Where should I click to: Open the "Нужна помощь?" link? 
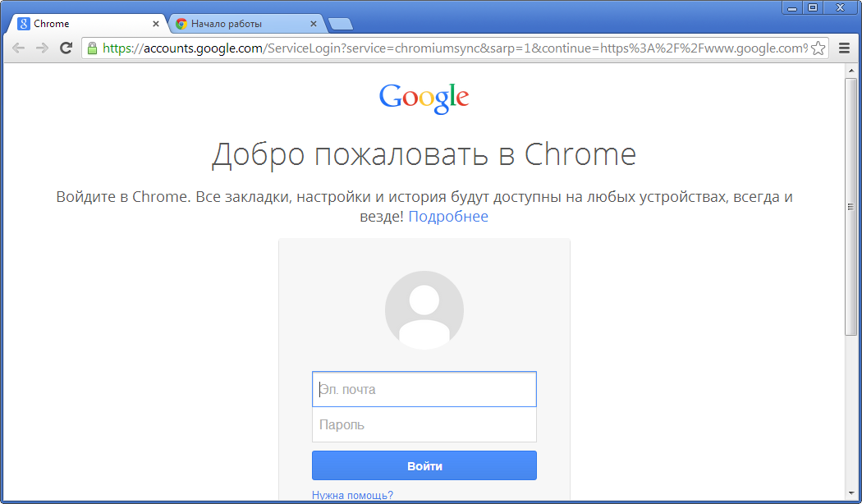(352, 495)
